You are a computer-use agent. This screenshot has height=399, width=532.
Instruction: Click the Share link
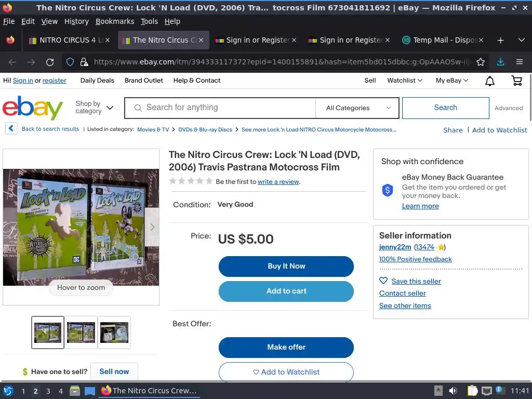click(x=453, y=130)
